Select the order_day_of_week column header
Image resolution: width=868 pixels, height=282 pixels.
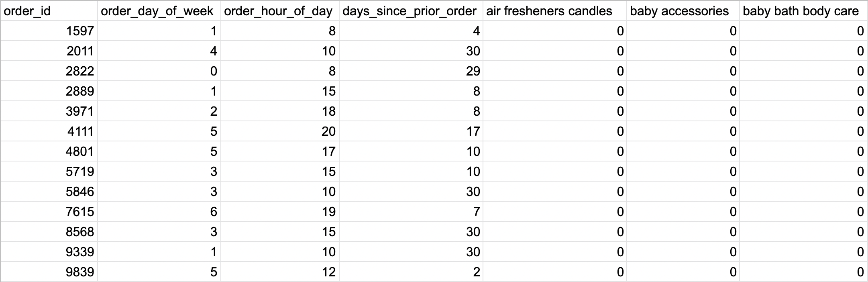[159, 11]
